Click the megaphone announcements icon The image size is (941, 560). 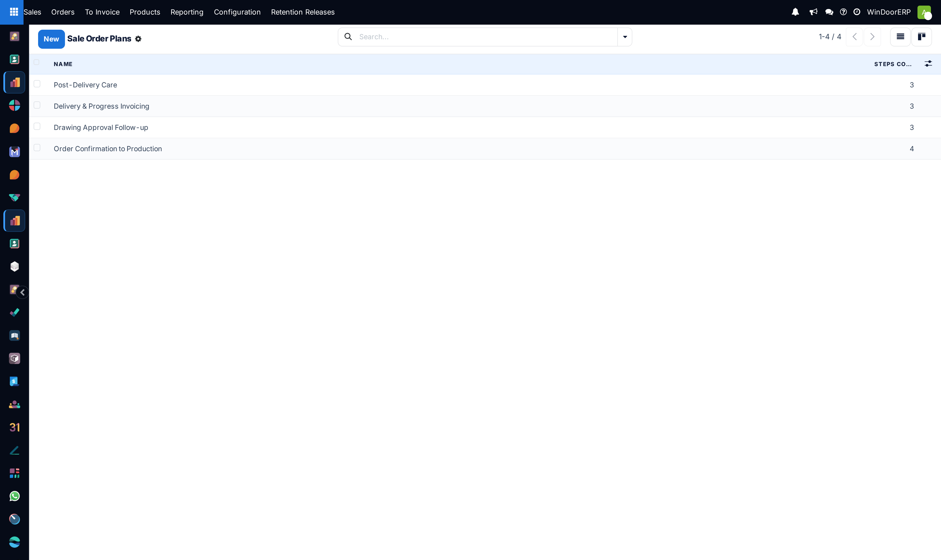tap(813, 12)
